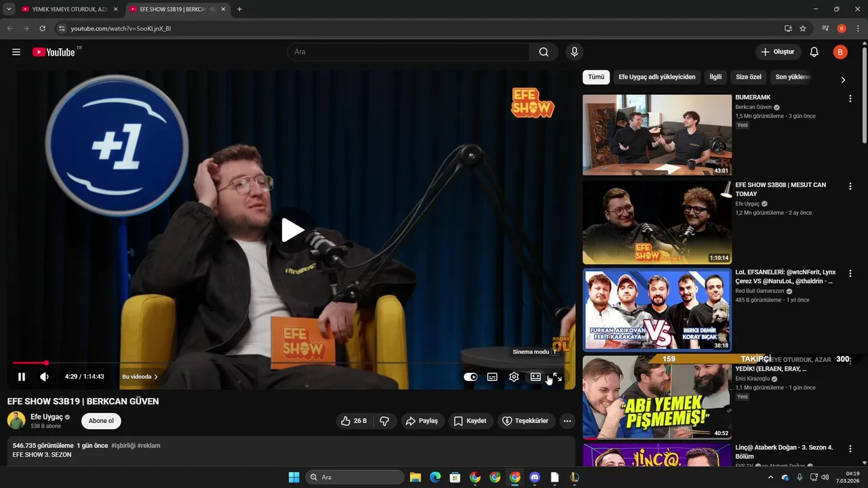Open player settings gear
Screen dimensions: 868x488
click(x=514, y=377)
